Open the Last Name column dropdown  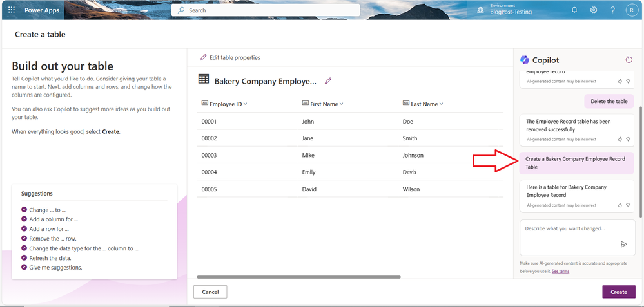[x=442, y=104]
